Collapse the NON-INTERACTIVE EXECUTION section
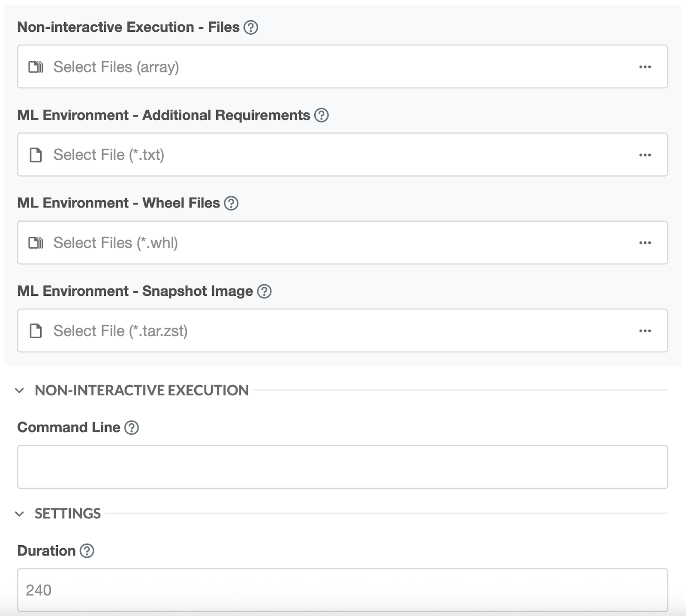The image size is (686, 616). (x=19, y=391)
